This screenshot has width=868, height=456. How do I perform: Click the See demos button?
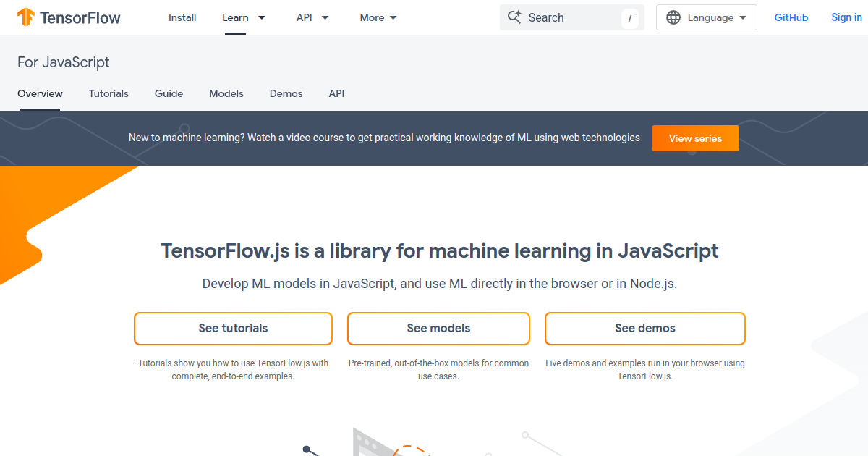(x=645, y=329)
